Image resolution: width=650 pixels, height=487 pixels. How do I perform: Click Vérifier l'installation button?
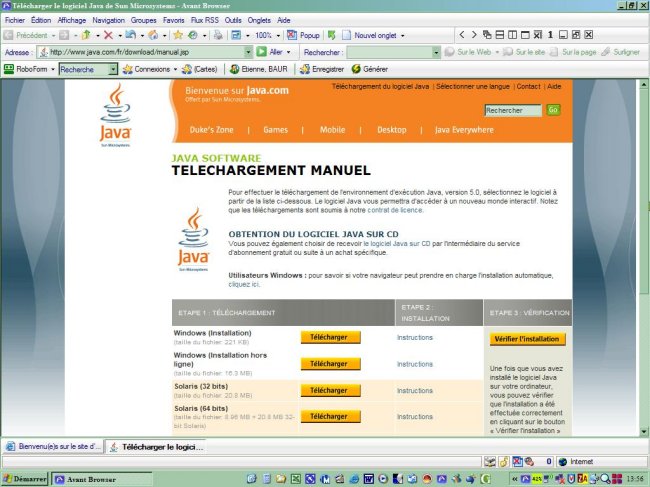tap(527, 339)
